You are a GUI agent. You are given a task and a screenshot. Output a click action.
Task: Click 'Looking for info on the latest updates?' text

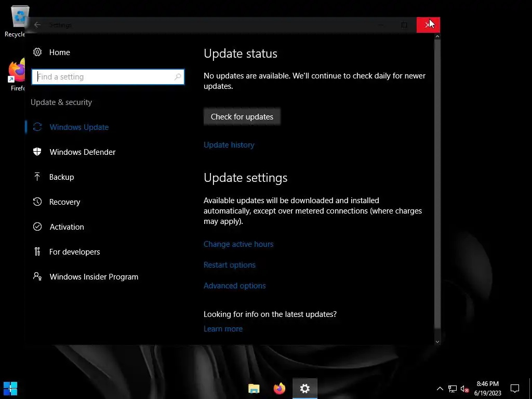point(270,314)
